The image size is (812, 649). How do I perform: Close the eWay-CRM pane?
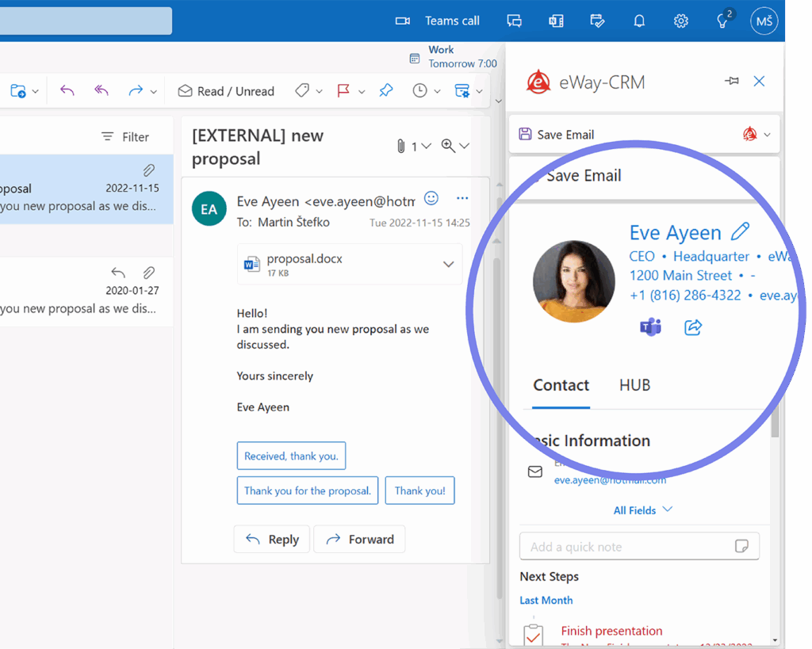[x=759, y=82]
